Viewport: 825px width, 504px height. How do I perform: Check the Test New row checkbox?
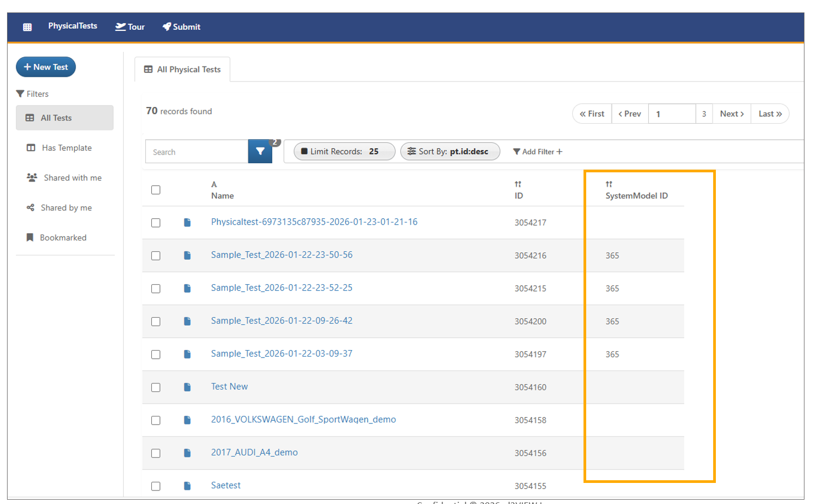(156, 388)
